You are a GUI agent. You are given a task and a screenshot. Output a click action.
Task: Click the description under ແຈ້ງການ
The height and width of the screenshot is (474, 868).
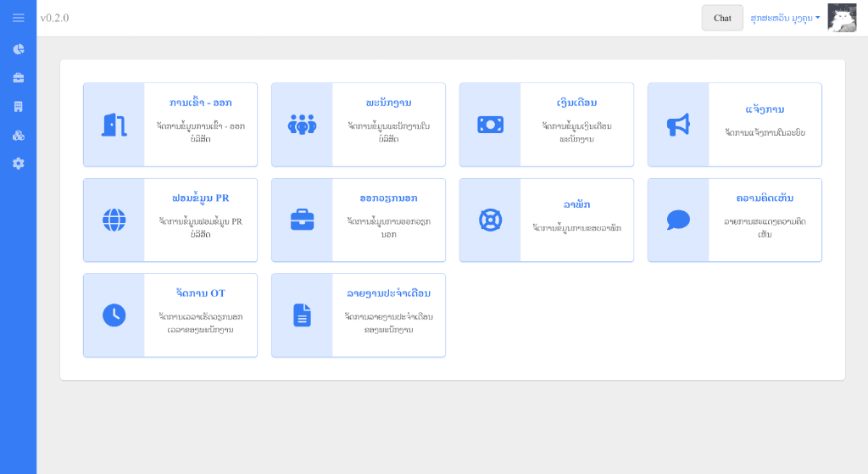(x=765, y=132)
